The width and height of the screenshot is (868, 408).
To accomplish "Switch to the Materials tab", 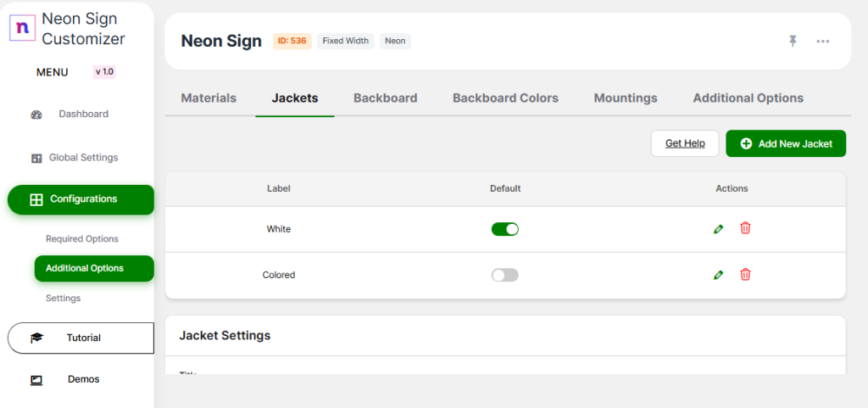I will [209, 98].
